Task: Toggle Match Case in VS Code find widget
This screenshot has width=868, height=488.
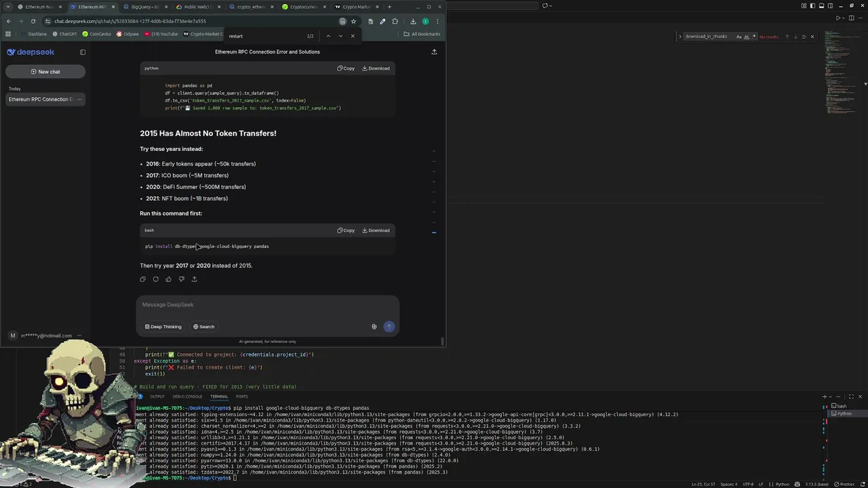Action: pos(739,37)
